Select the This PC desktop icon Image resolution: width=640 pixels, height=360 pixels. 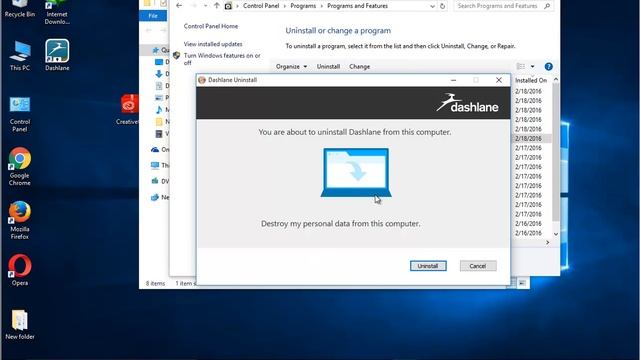point(20,56)
